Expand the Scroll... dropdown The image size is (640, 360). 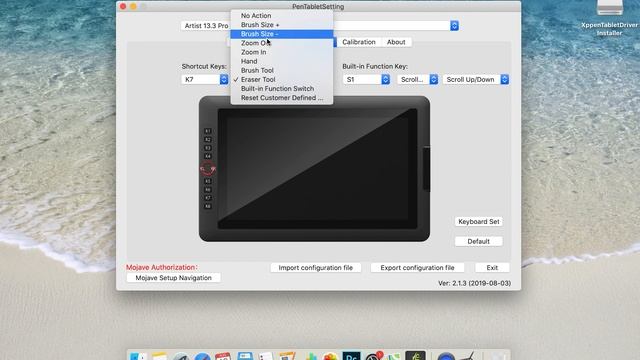click(x=418, y=80)
